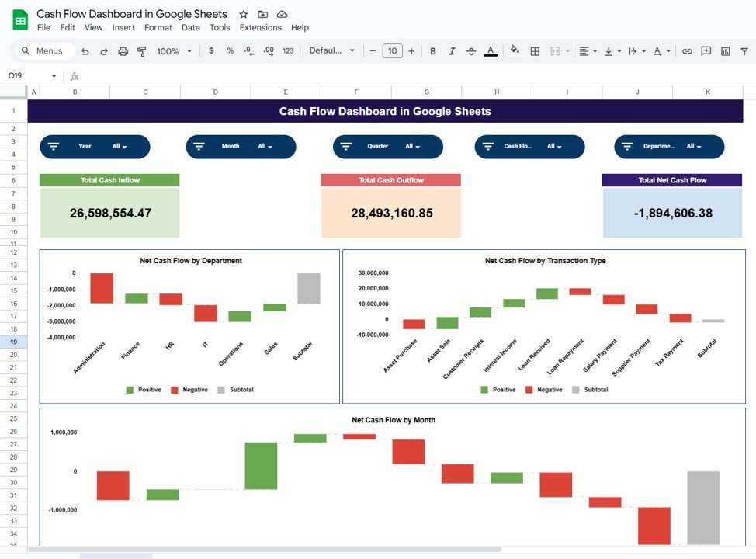Select the paint format tool
The height and width of the screenshot is (559, 756).
141,51
